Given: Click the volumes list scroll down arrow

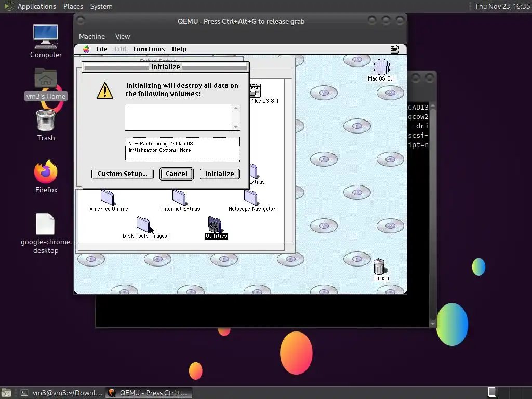Looking at the screenshot, I should tap(236, 127).
